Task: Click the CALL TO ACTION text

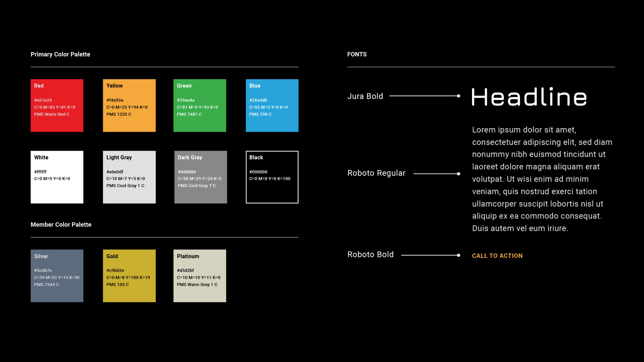Action: 497,256
